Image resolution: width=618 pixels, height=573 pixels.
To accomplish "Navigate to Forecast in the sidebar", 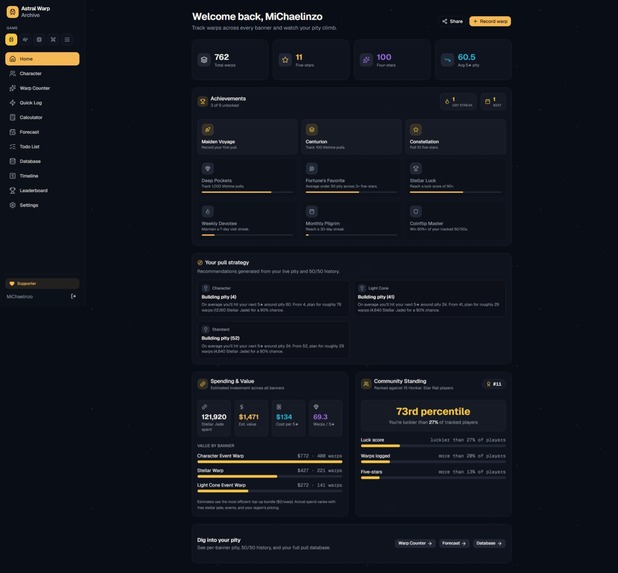I will [42, 132].
